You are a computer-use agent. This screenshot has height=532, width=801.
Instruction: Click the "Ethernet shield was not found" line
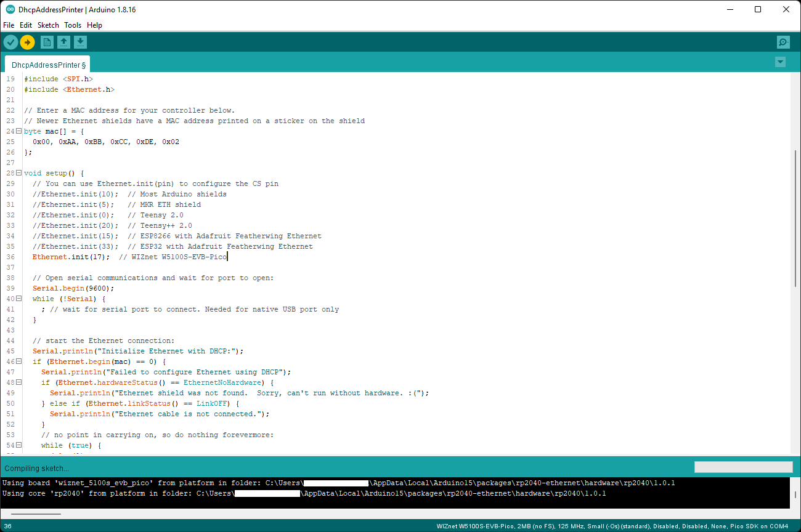[239, 393]
